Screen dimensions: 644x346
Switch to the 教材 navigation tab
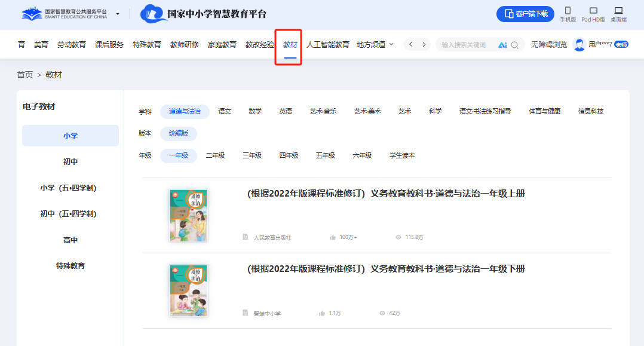coord(289,44)
